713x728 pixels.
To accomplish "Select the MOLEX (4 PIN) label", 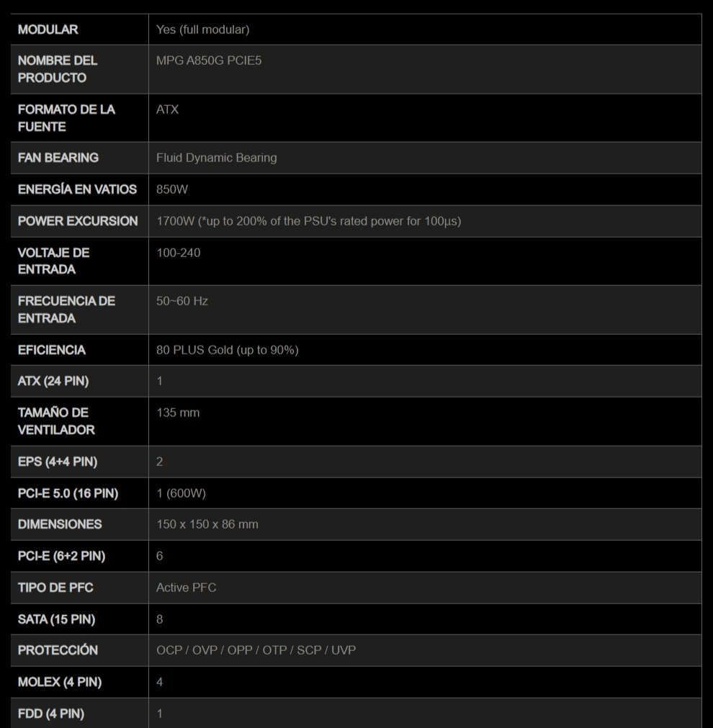I will click(x=60, y=682).
